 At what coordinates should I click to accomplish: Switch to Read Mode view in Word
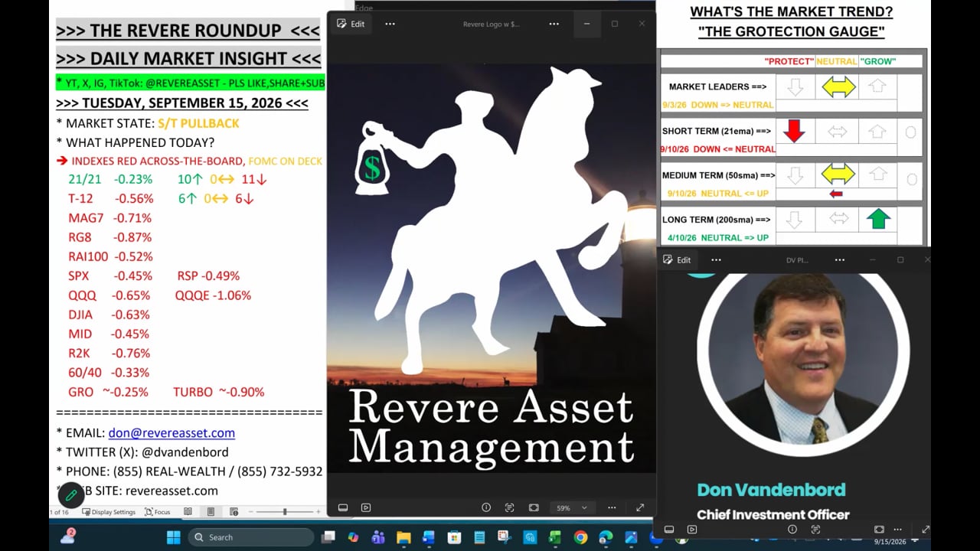188,512
